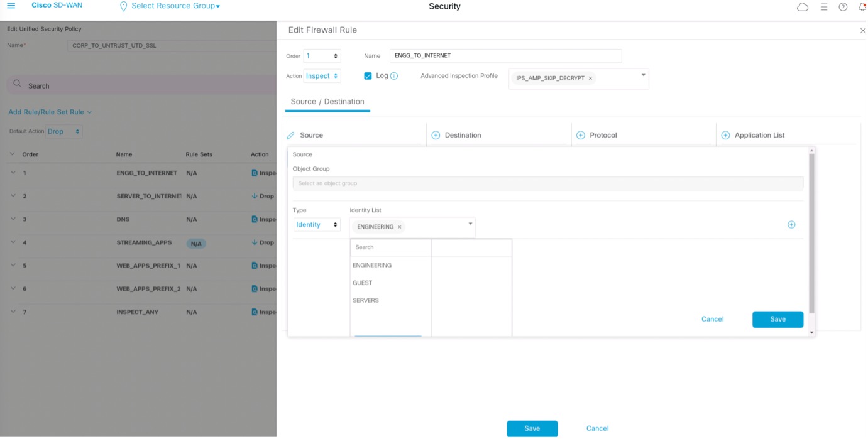Click the plus icon beside Application List
The width and height of the screenshot is (868, 439).
click(x=725, y=134)
